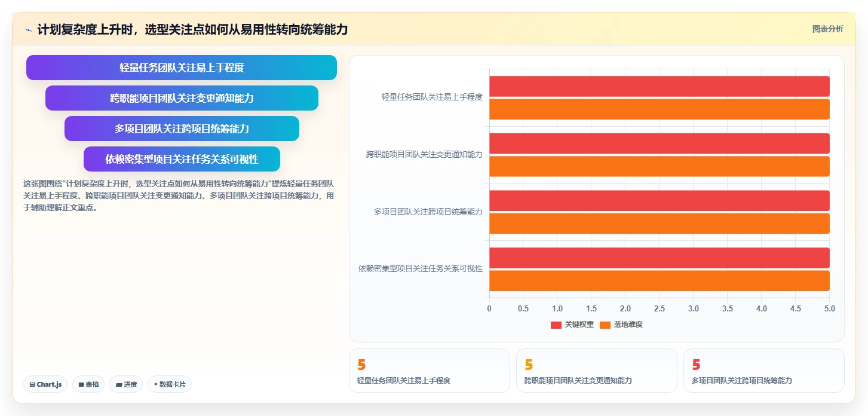The image size is (868, 416).
Task: Click the x-axis tick value 0
Action: [x=489, y=309]
